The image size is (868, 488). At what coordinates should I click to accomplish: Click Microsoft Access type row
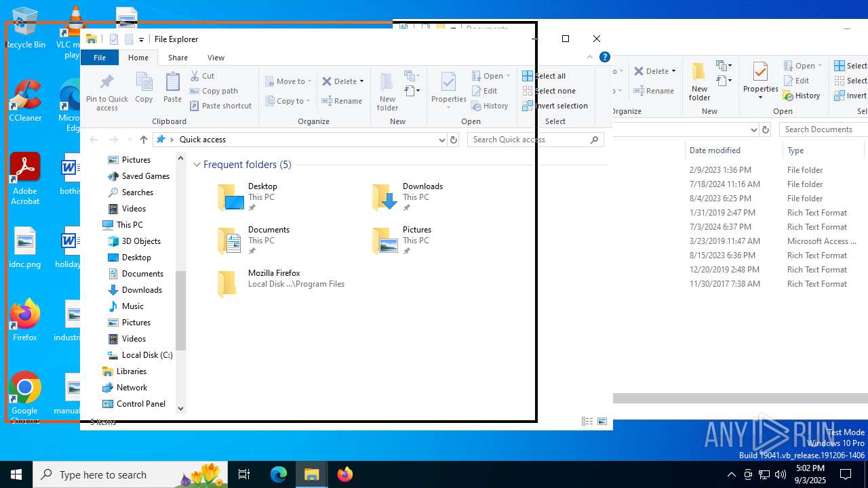pyautogui.click(x=821, y=241)
